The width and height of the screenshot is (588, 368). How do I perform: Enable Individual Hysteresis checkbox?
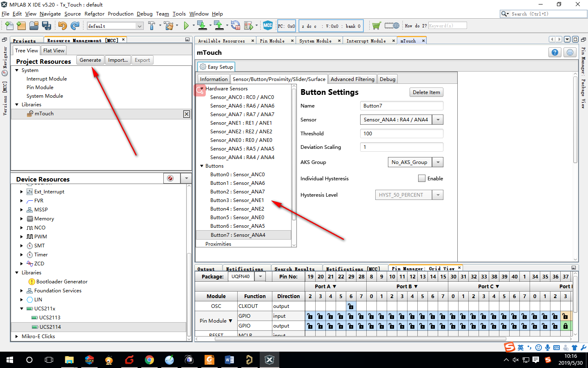point(422,178)
